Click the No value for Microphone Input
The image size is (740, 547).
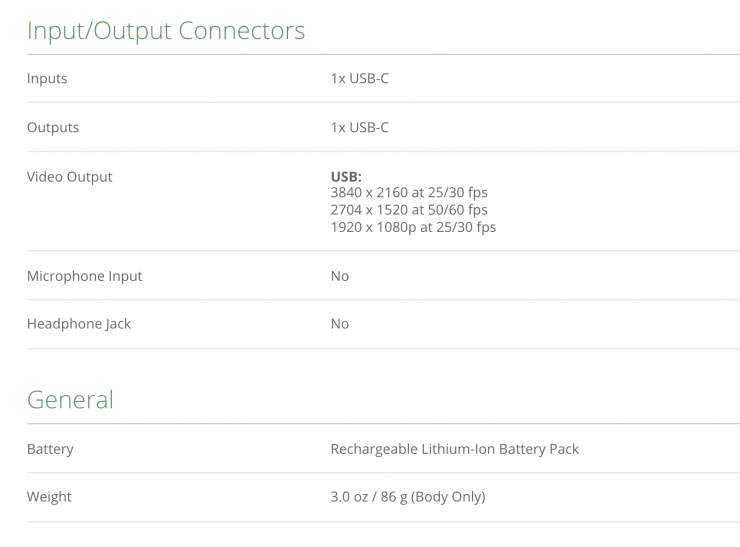coord(340,276)
